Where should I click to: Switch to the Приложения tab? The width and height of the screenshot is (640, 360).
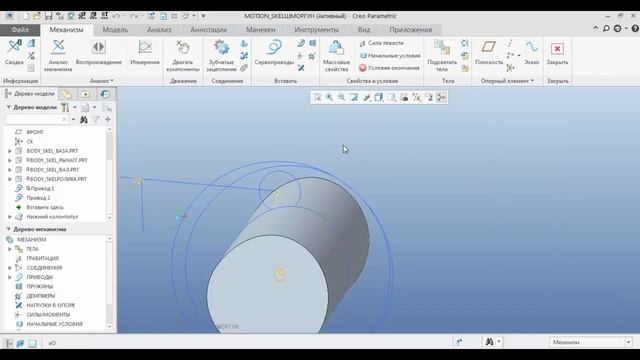pos(410,30)
